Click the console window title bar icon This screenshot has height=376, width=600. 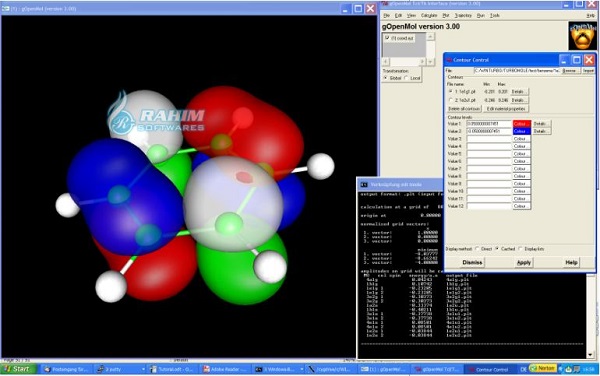[x=364, y=185]
